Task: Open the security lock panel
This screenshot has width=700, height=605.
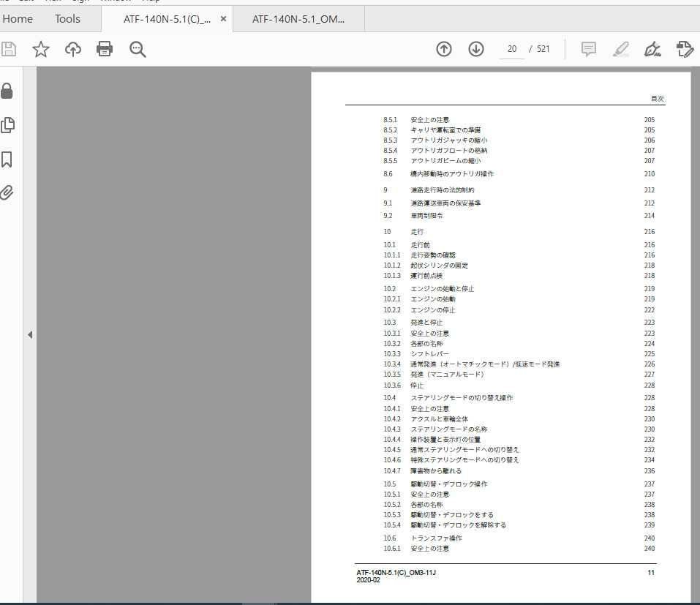Action: click(x=7, y=91)
